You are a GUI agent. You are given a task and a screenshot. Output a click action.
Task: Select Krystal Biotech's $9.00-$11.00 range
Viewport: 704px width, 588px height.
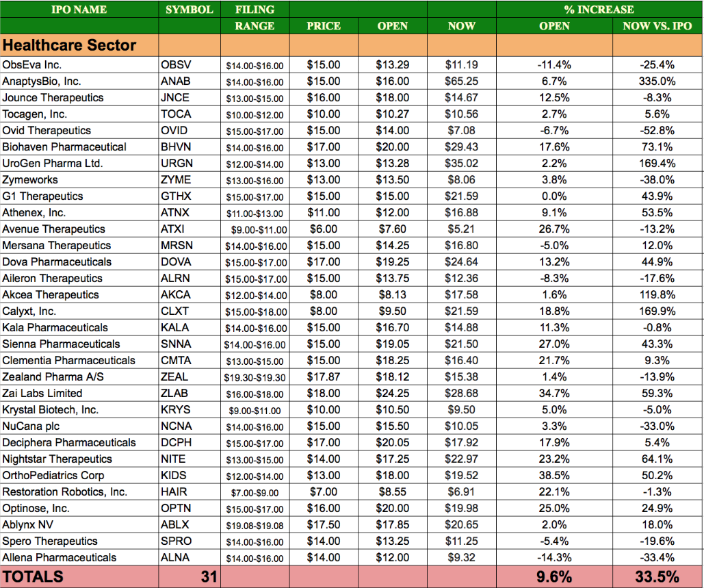[x=255, y=411]
